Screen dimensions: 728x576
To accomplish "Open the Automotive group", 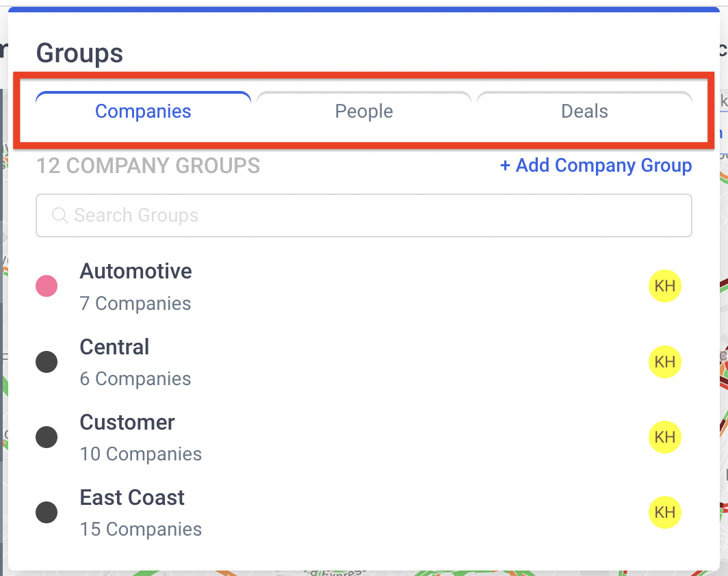I will [x=135, y=271].
